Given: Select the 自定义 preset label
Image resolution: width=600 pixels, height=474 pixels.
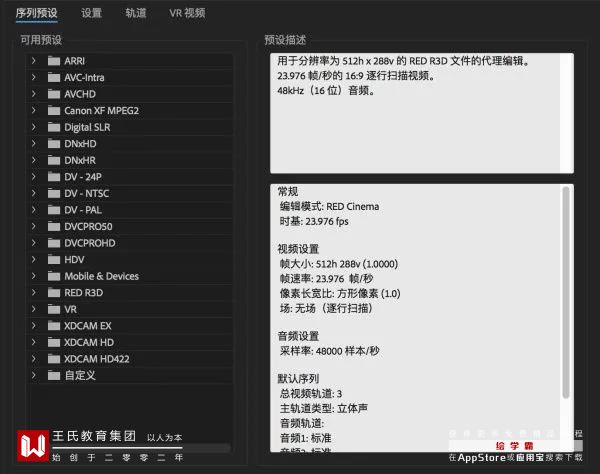Looking at the screenshot, I should (x=80, y=375).
